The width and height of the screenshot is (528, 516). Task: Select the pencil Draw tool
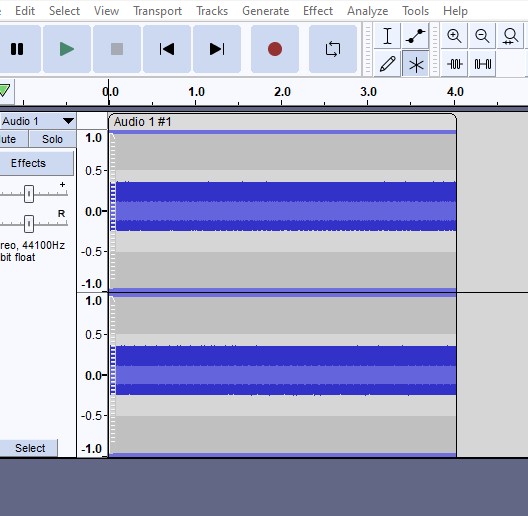point(387,64)
